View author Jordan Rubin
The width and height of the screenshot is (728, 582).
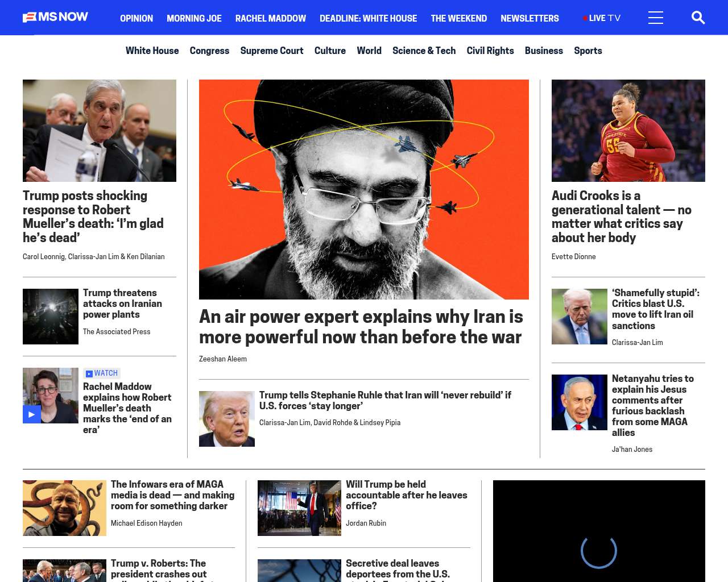366,523
